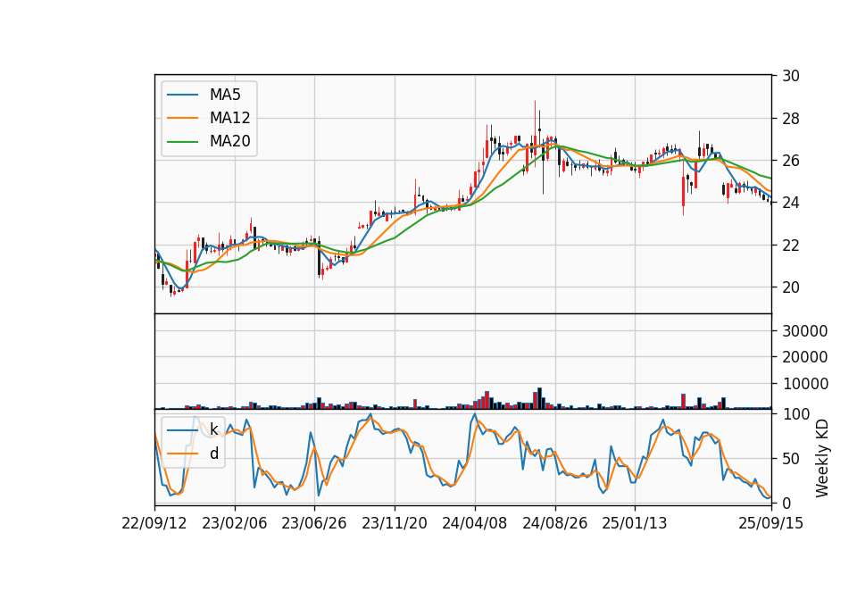Click the green MA20 legend line swatch
Viewport: 857px width, 616px height.
[182, 142]
